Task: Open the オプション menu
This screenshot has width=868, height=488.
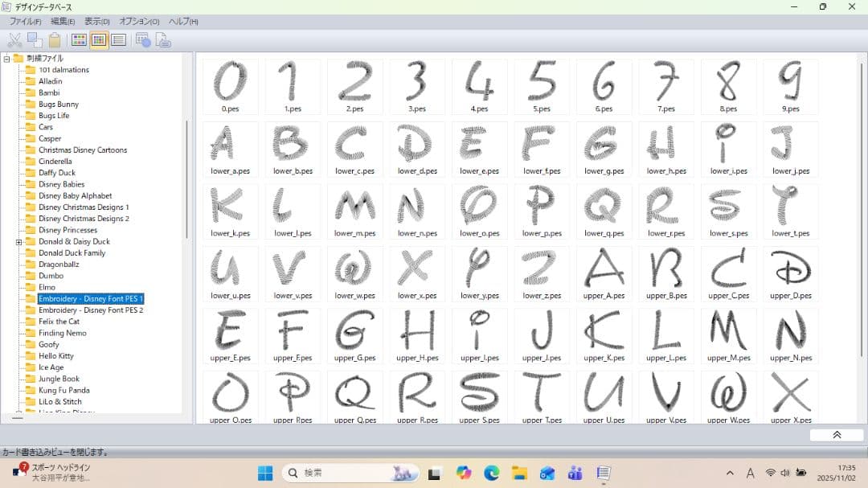Action: (x=139, y=22)
